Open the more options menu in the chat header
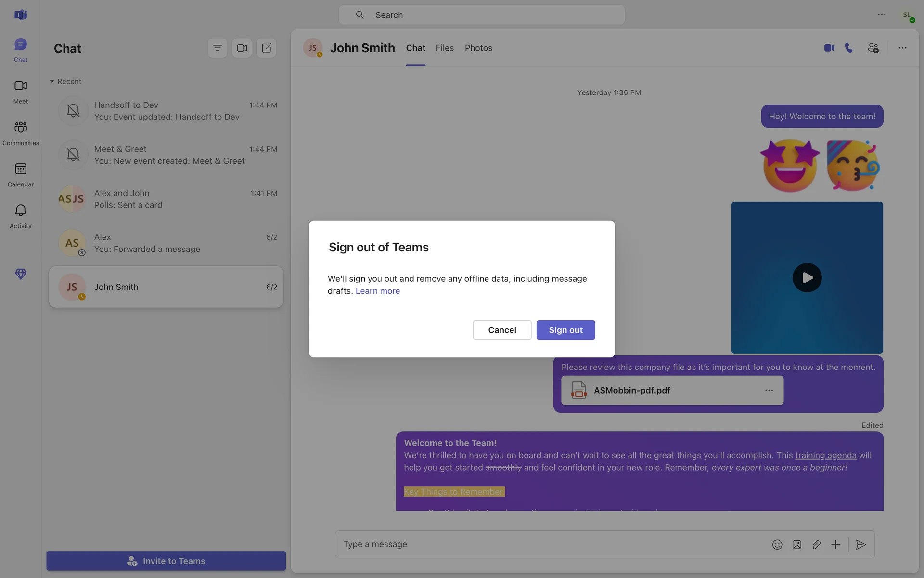924x578 pixels. point(902,48)
